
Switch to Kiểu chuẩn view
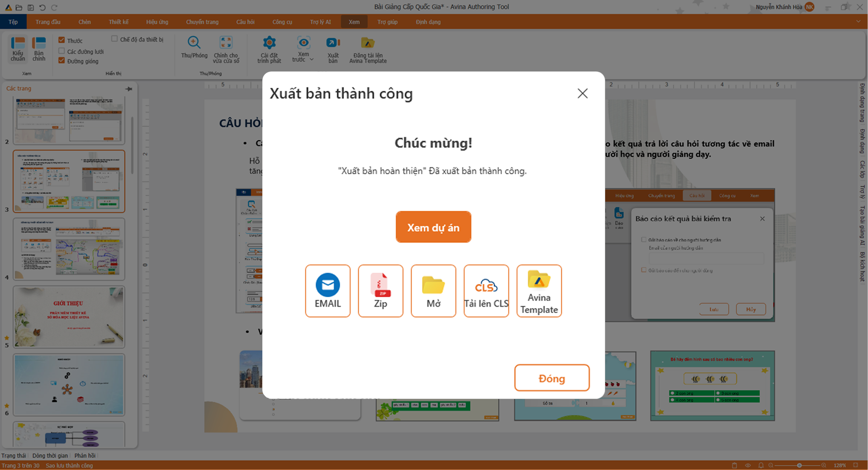click(x=18, y=49)
